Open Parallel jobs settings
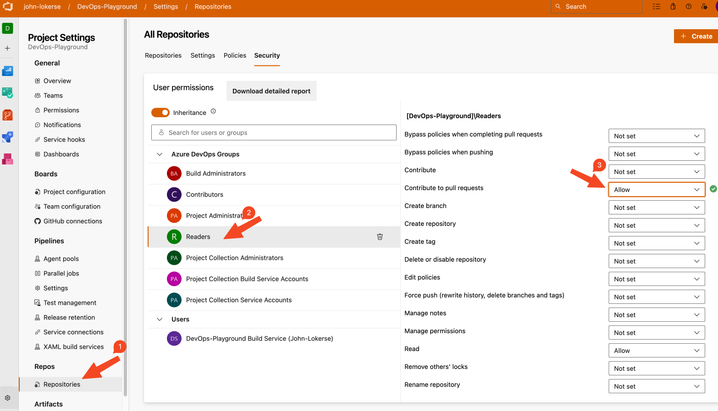 (61, 273)
